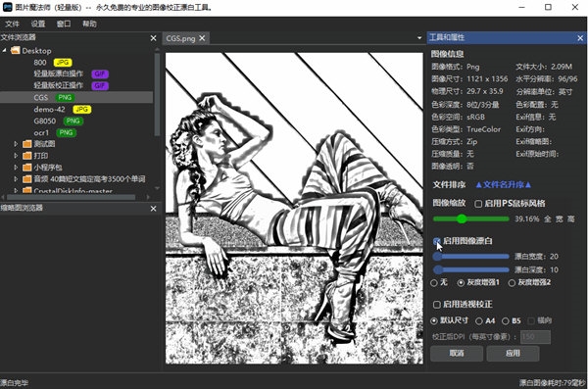Fit image width with 宽 option
The image size is (588, 389).
click(560, 219)
